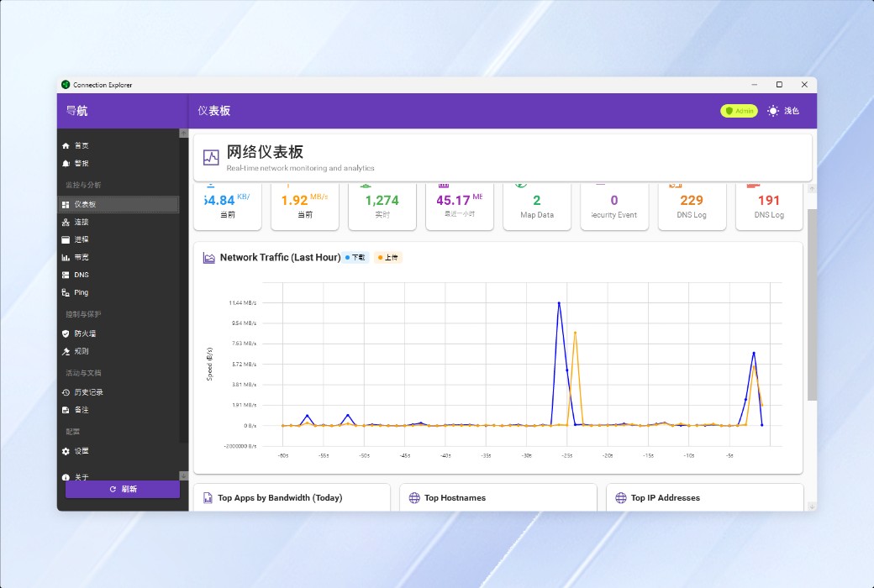Open the 规则 rules gavel icon
874x588 pixels.
click(x=66, y=352)
